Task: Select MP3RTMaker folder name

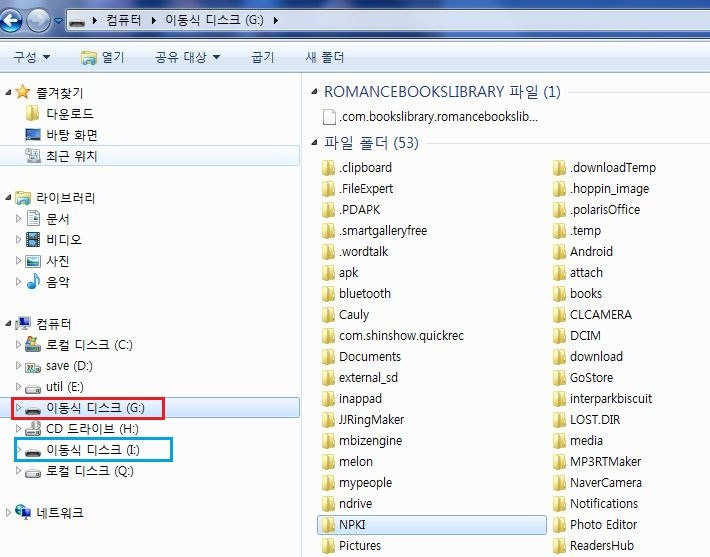Action: coord(605,461)
